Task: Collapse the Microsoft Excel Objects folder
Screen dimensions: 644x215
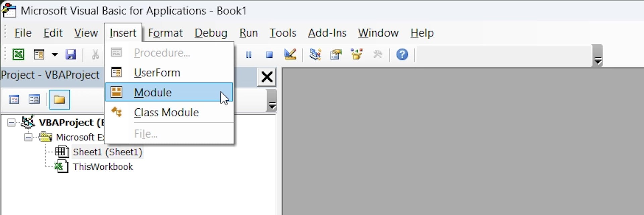Action: pos(28,138)
